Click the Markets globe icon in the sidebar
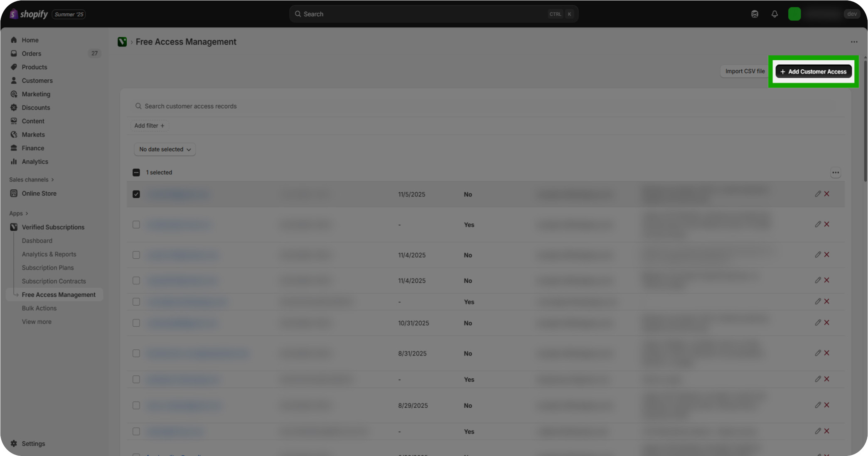 pyautogui.click(x=14, y=135)
